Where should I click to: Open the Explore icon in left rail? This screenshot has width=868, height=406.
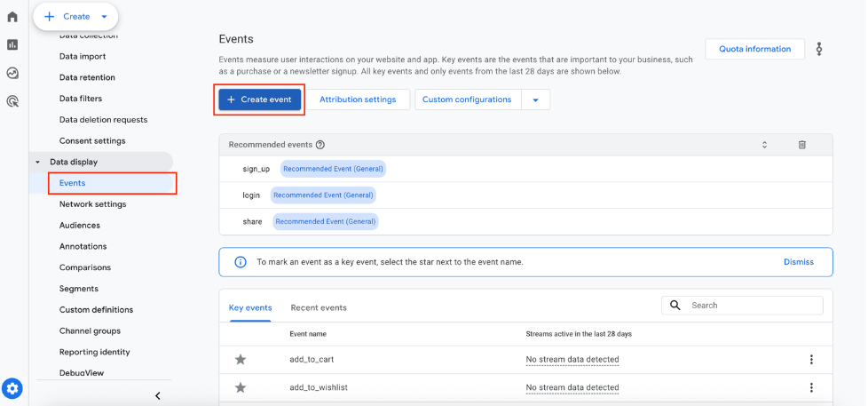[x=12, y=73]
